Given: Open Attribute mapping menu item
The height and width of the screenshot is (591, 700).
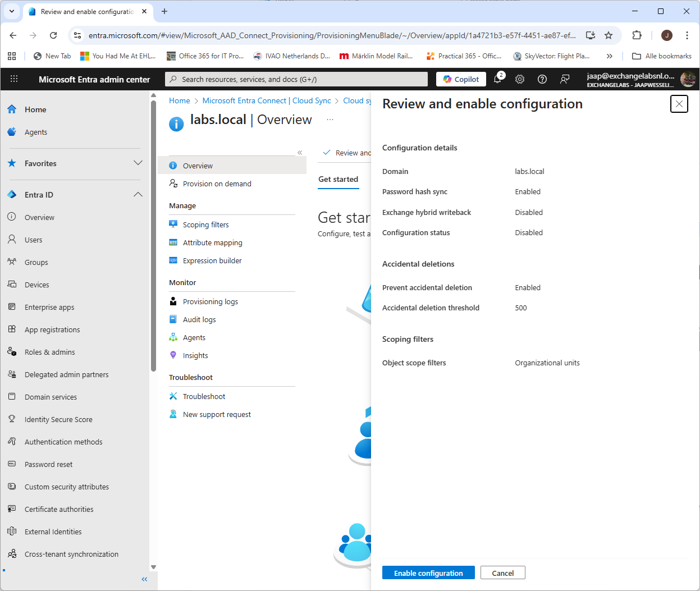Looking at the screenshot, I should tap(212, 242).
